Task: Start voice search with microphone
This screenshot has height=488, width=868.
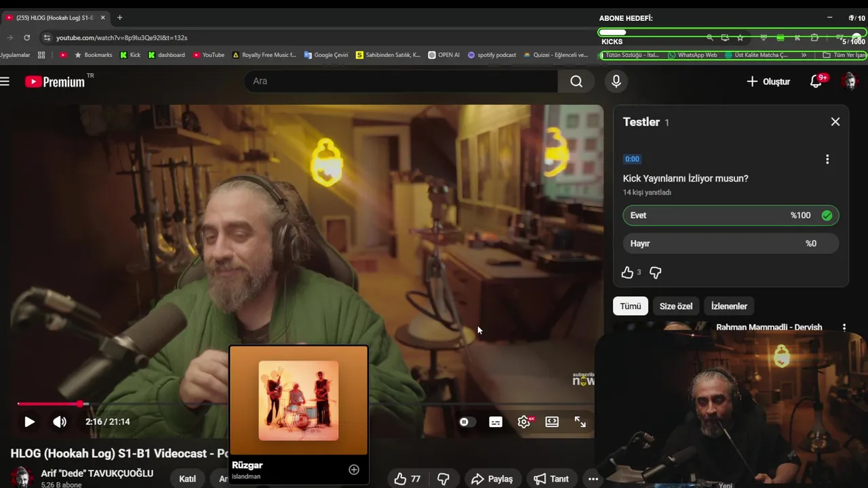Action: coord(616,81)
